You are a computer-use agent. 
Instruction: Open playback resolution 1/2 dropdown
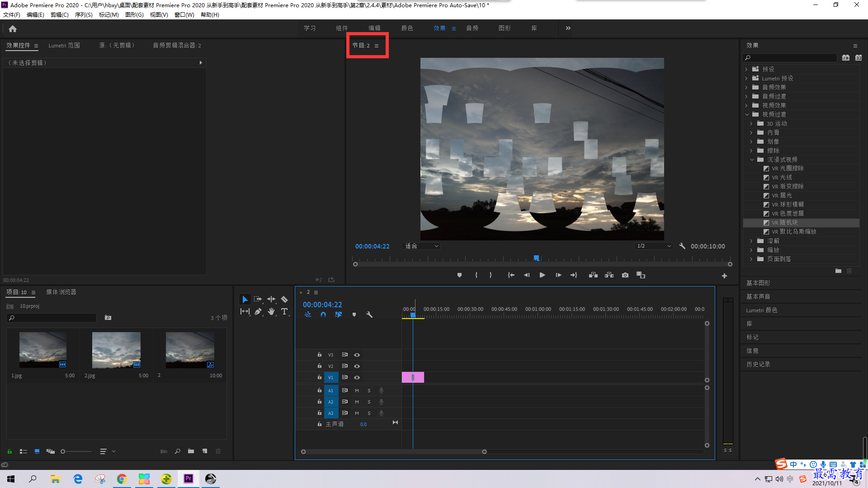(x=654, y=246)
